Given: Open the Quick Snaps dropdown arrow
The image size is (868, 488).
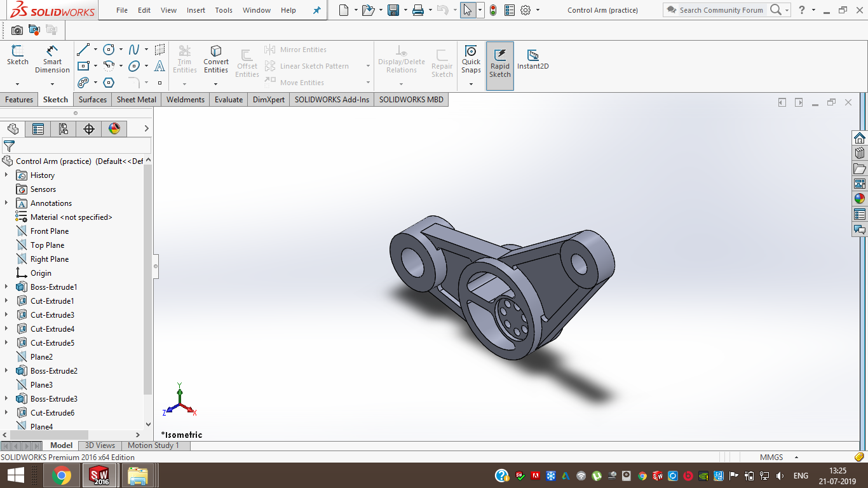Looking at the screenshot, I should 471,83.
